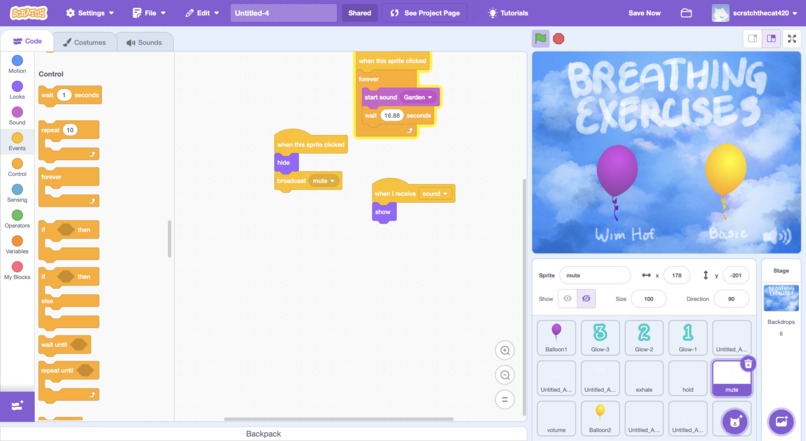The image size is (806, 441).
Task: Click the green flag to run project
Action: coord(540,39)
